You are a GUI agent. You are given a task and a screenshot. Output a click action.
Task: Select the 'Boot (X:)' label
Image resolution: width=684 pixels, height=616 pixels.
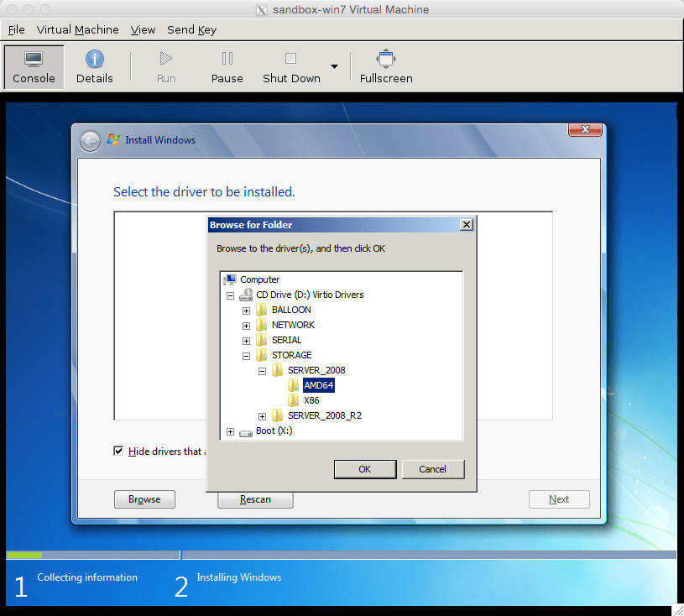point(274,431)
